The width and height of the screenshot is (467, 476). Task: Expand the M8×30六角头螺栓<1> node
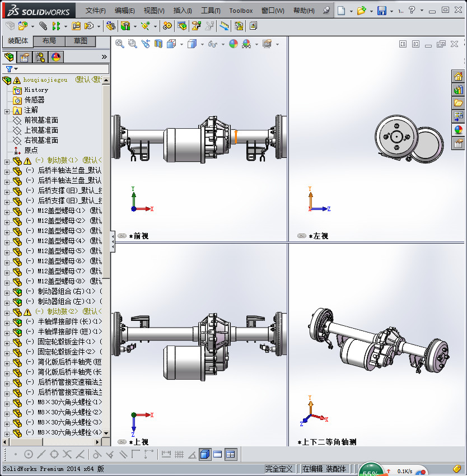[7, 404]
